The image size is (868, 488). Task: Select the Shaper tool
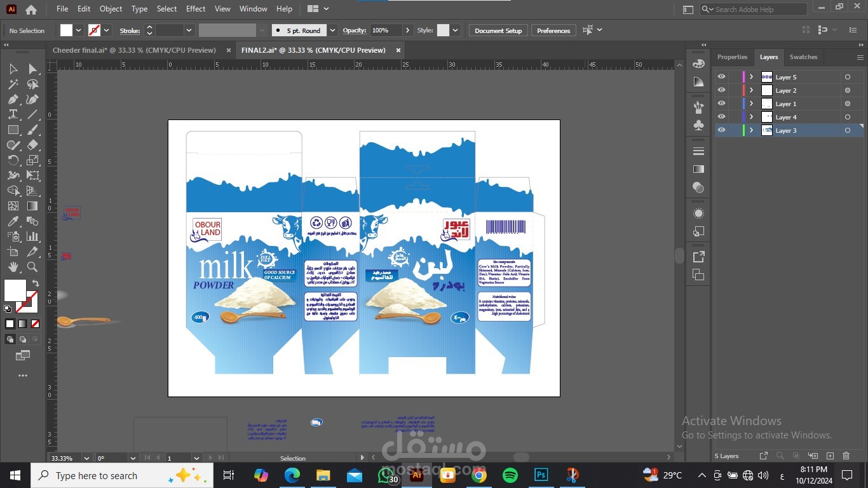point(13,145)
